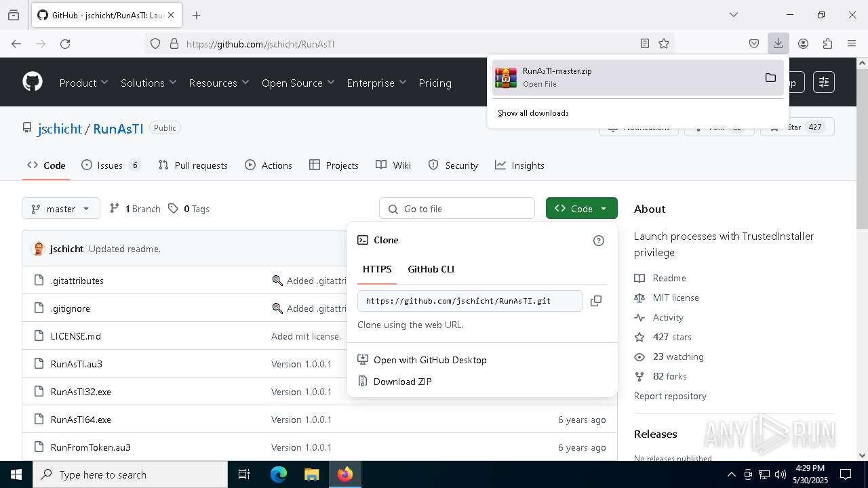
Task: Open site information shield icon
Action: (x=155, y=43)
